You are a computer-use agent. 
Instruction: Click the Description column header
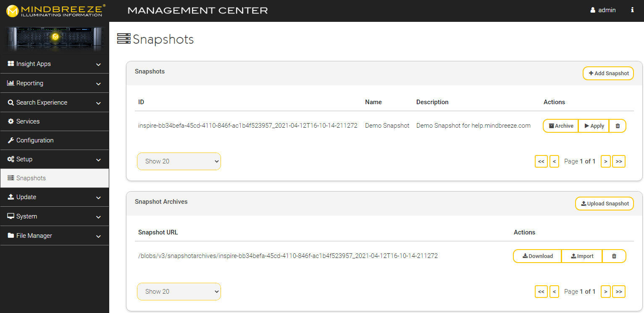click(432, 102)
